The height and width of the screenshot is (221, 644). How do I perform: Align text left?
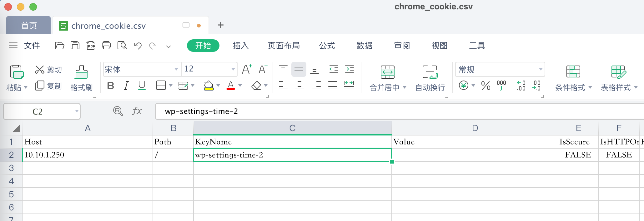click(283, 85)
